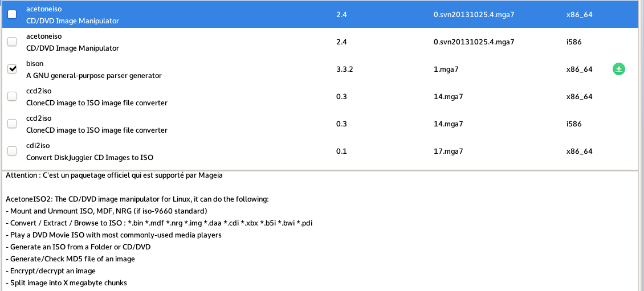This screenshot has width=644, height=291.
Task: Click the 'Convert / Extract / Browse to ISO' line
Action: (160, 223)
